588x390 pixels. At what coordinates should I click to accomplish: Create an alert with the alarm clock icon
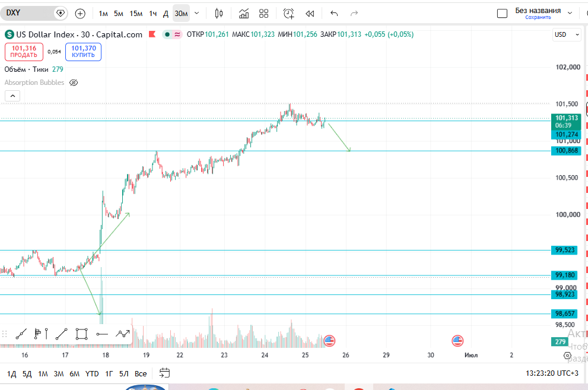tap(288, 14)
